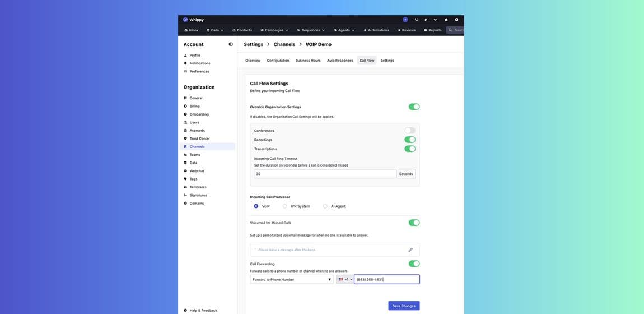Select the IVR System radio option
The image size is (644, 314).
tap(284, 206)
